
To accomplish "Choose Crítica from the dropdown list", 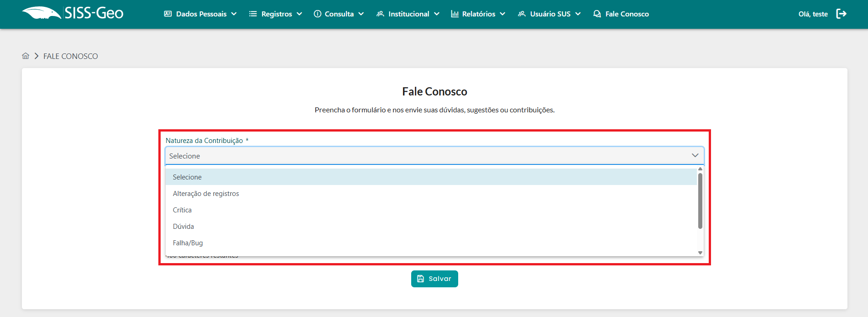I will (182, 210).
